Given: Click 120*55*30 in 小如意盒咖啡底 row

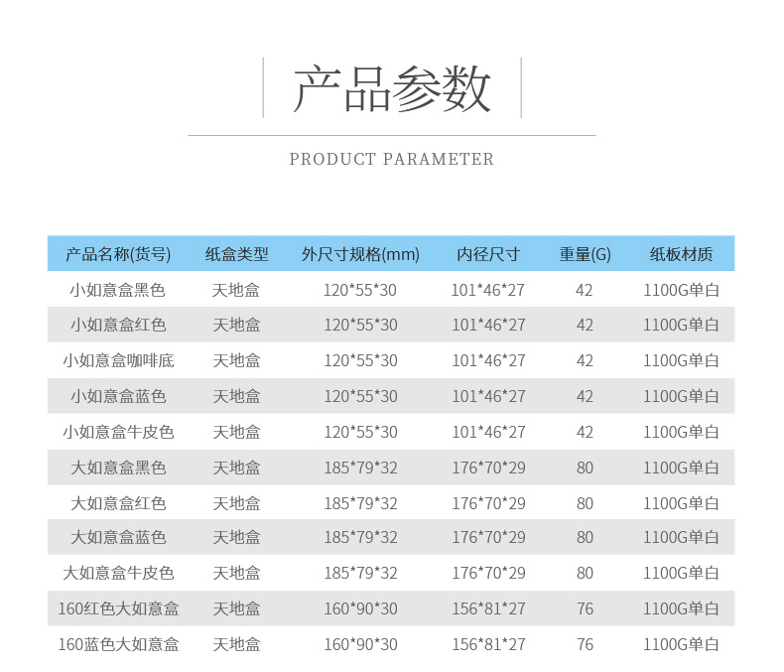Looking at the screenshot, I should click(x=360, y=360).
